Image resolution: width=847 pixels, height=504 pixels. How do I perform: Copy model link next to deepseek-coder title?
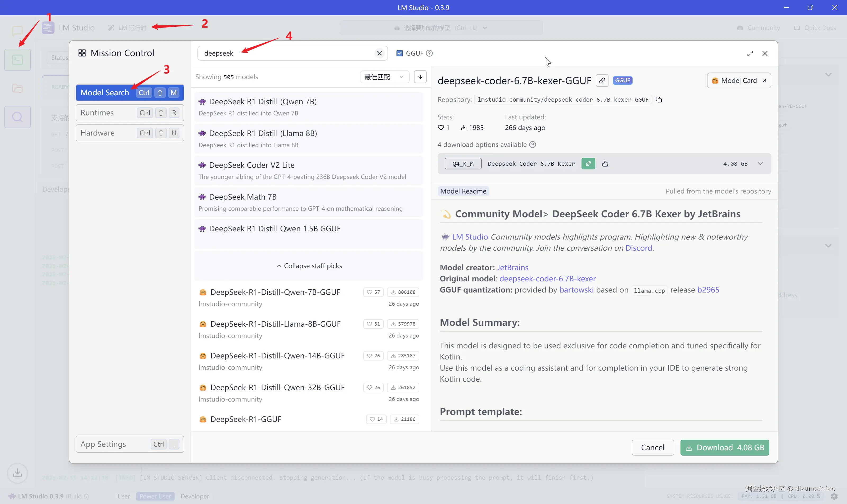pos(602,80)
